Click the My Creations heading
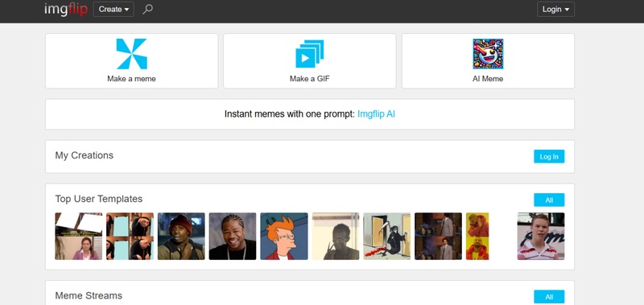 tap(85, 155)
